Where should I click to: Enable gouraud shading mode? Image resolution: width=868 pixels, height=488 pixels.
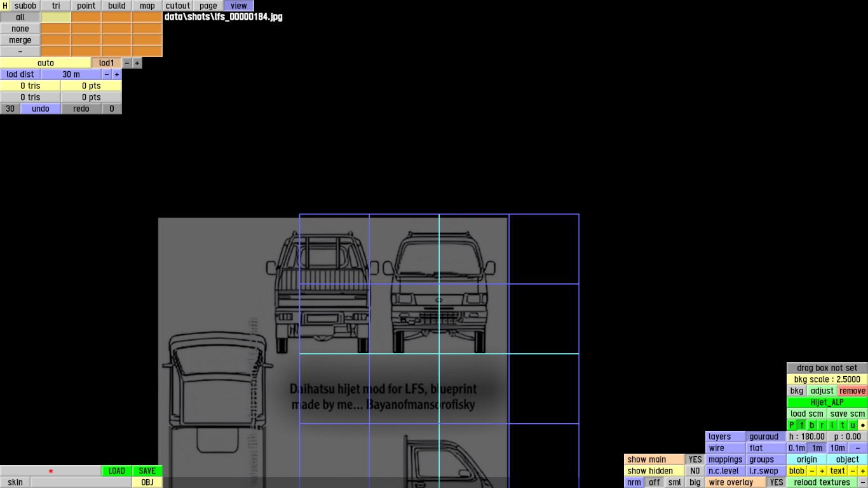pos(766,437)
